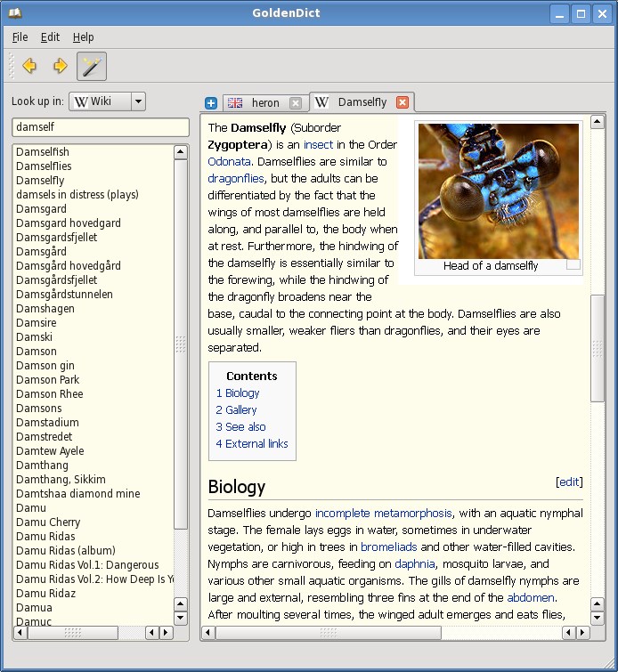Follow the incomplete metamorphosis link
This screenshot has height=672, width=618.
384,513
